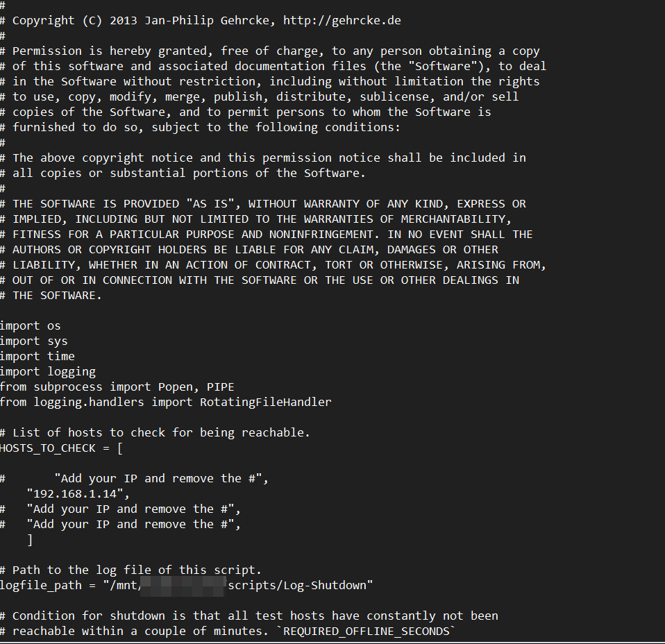Place cursor on "import logging" line
This screenshot has height=644, width=665.
click(x=47, y=371)
